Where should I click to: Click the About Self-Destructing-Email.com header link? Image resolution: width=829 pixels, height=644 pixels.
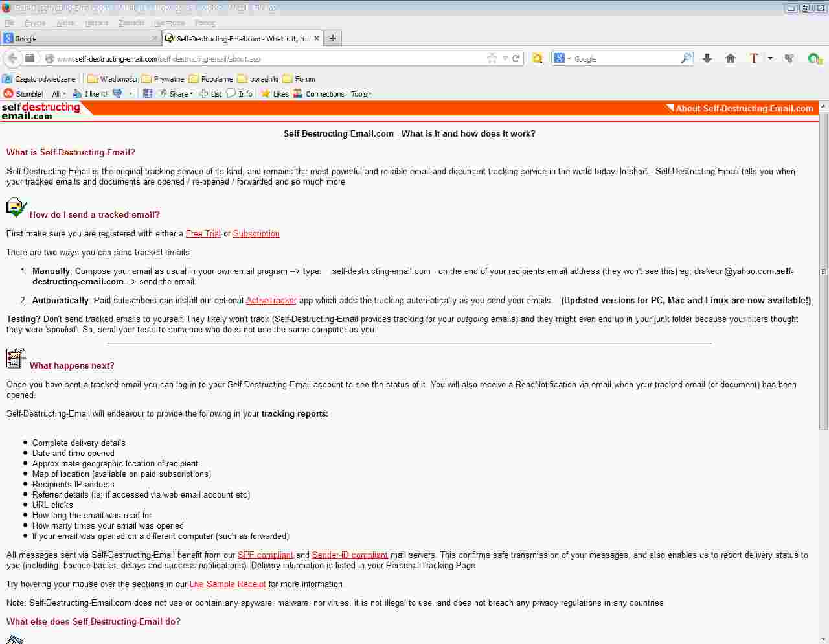745,108
